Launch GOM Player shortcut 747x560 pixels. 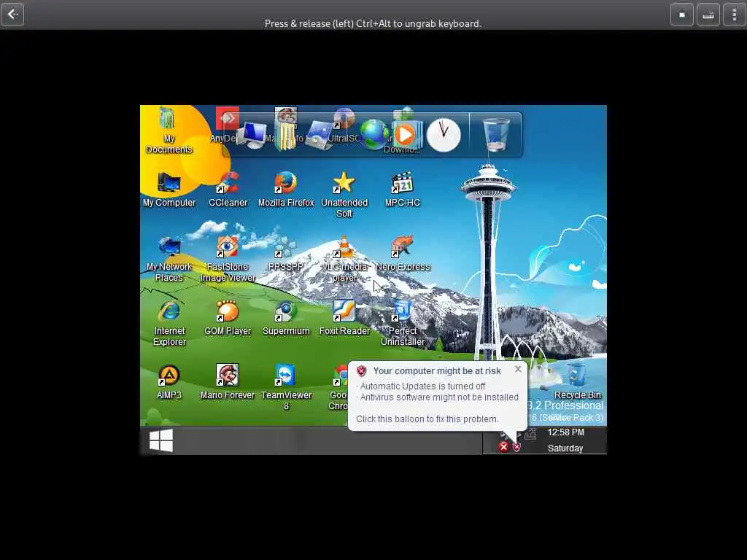click(x=228, y=319)
